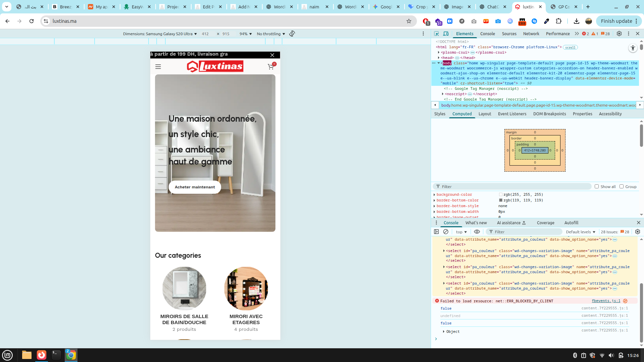Open the No throttling dropdown
This screenshot has height=362, width=644.
point(271,34)
